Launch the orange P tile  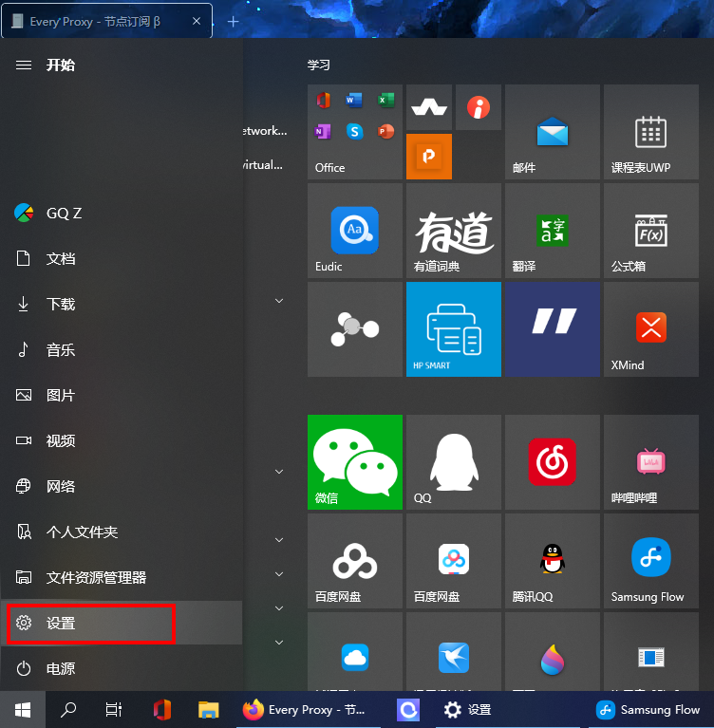coord(429,157)
